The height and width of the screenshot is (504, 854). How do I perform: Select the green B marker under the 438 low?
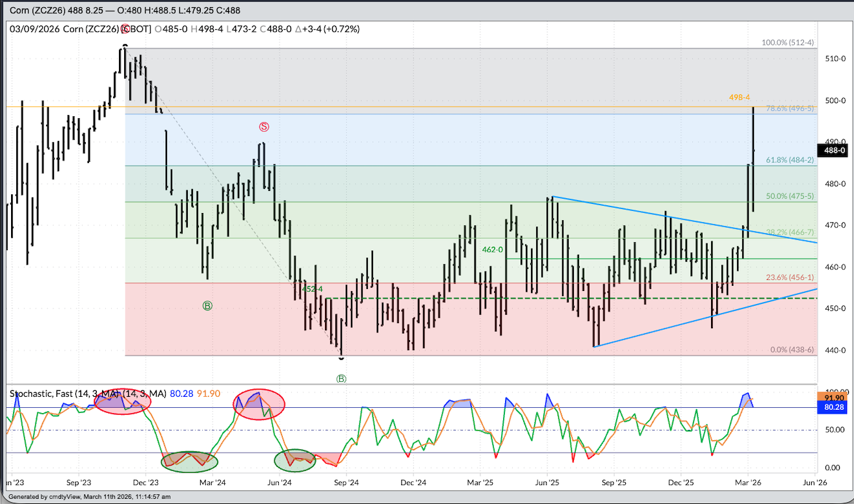(341, 379)
